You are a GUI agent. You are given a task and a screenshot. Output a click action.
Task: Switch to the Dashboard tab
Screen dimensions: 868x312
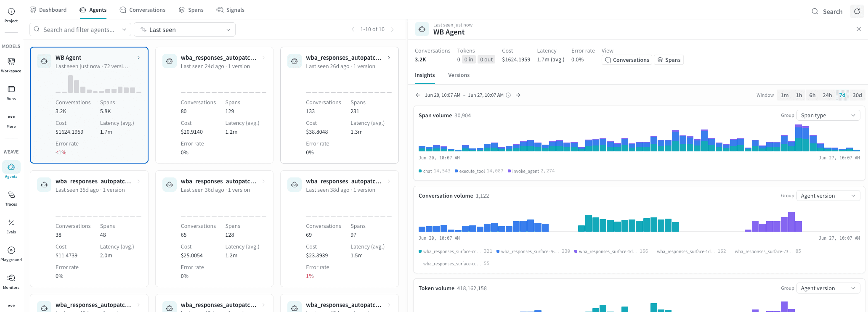point(48,10)
